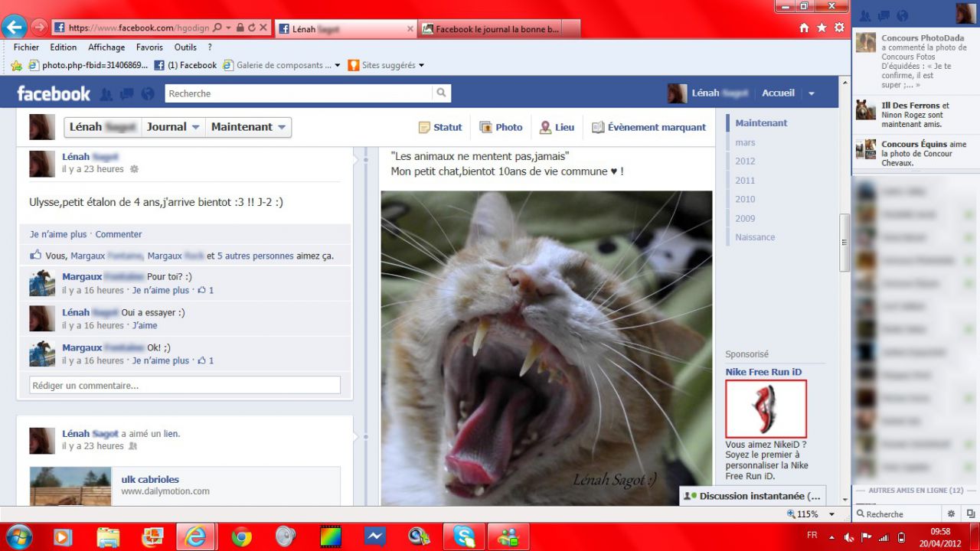The width and height of the screenshot is (980, 551).
Task: Unlike the Ulysse status post
Action: click(x=58, y=234)
